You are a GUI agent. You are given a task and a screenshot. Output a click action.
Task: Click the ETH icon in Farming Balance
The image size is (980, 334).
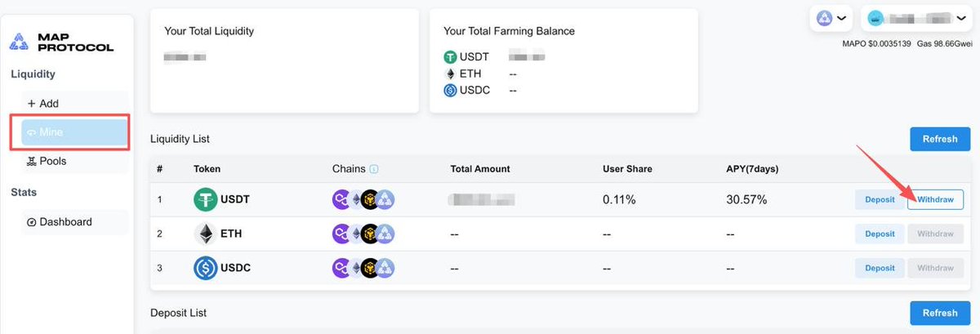pos(449,73)
